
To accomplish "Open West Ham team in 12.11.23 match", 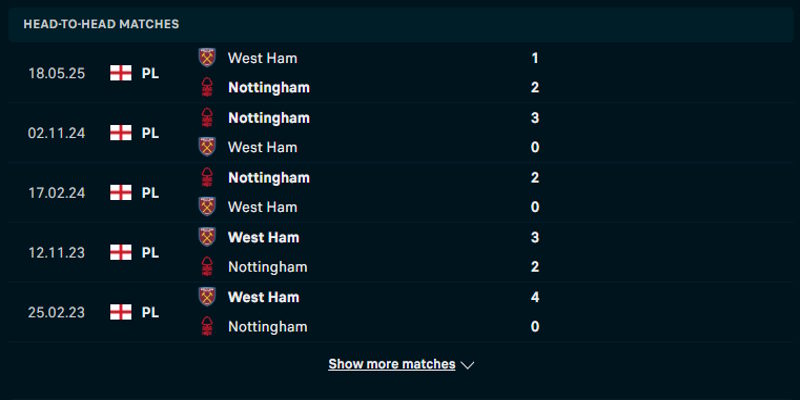I will click(x=262, y=237).
